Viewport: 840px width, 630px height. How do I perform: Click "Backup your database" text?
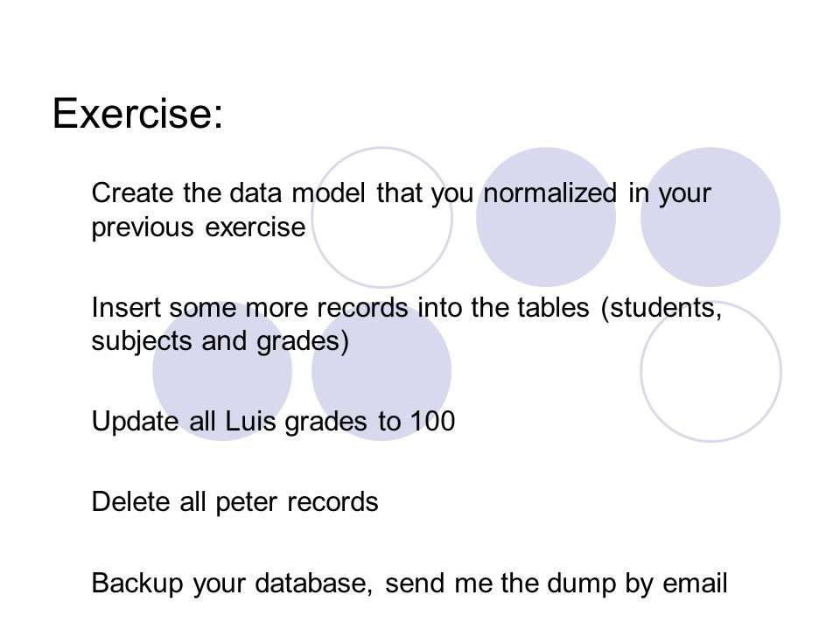[x=232, y=584]
